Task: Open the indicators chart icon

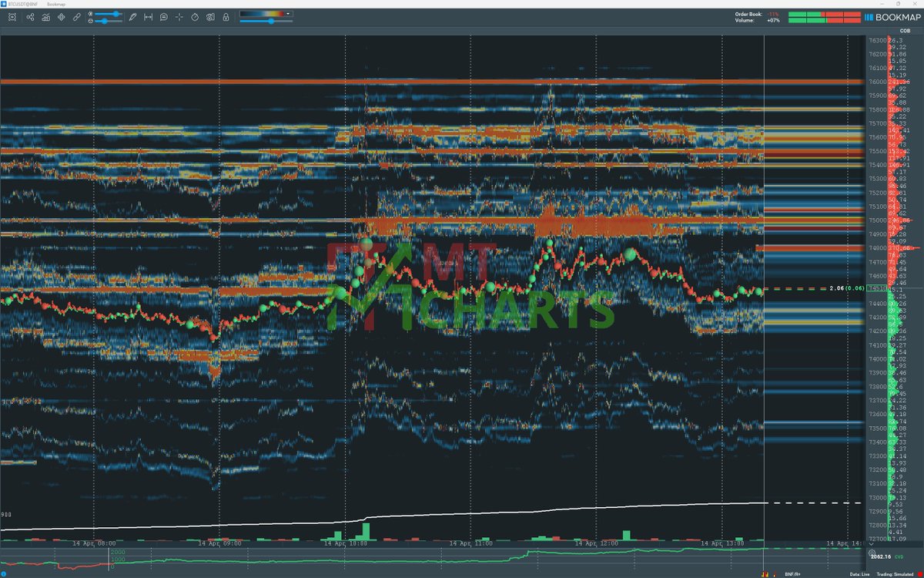Action: point(46,16)
